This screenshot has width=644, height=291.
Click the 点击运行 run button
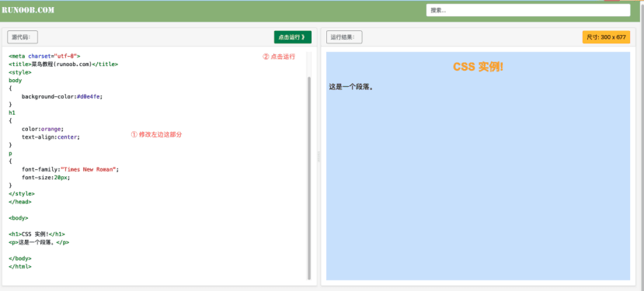[293, 37]
